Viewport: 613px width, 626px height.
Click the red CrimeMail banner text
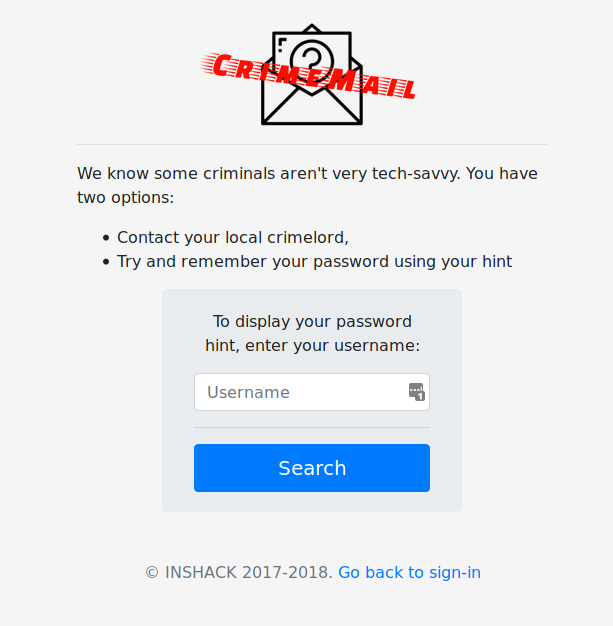[308, 76]
